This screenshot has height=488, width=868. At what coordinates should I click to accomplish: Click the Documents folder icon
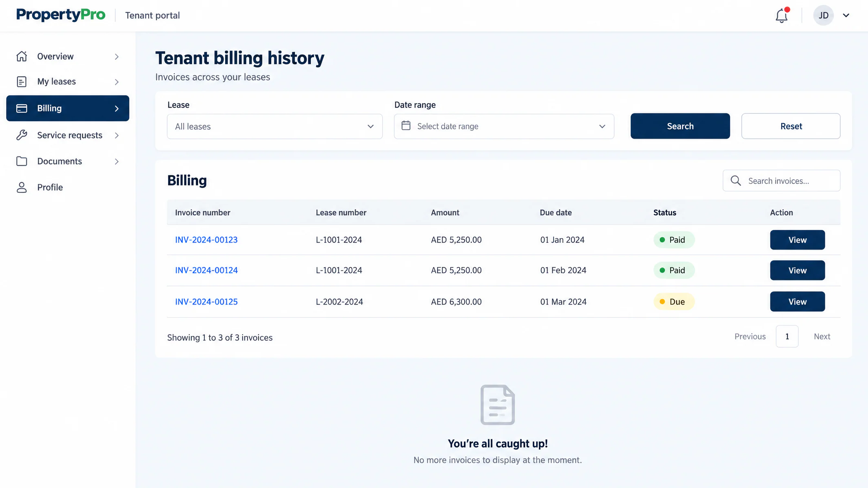(22, 161)
